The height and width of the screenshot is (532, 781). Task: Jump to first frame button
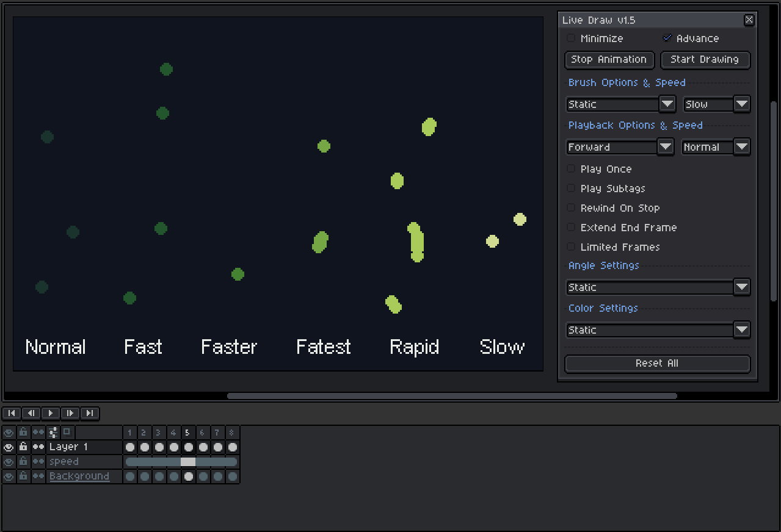pos(12,413)
